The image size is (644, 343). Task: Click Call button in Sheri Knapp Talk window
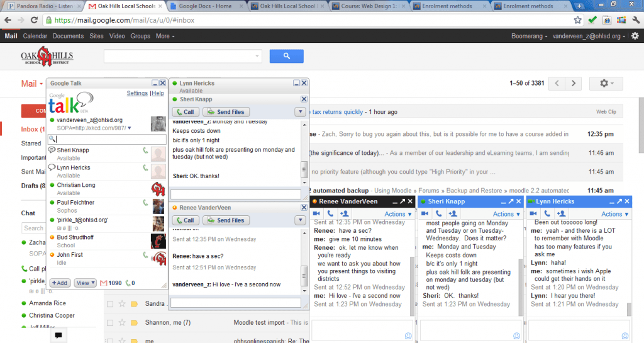(186, 112)
